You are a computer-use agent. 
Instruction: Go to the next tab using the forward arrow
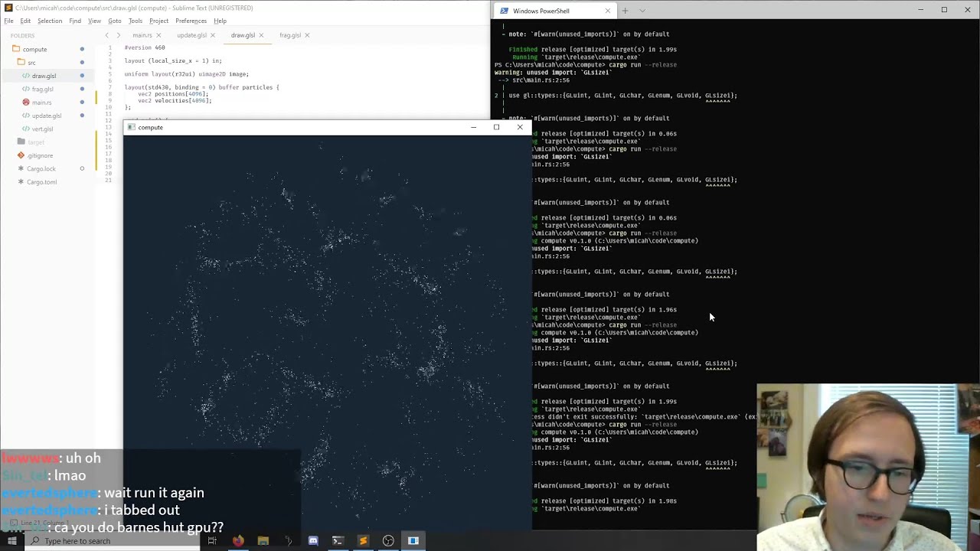coord(118,35)
